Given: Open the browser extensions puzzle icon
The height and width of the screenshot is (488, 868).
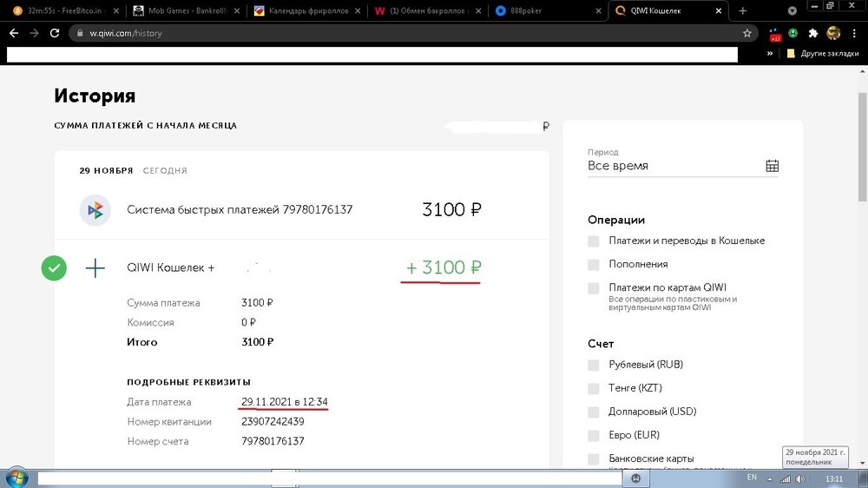Looking at the screenshot, I should coord(813,33).
